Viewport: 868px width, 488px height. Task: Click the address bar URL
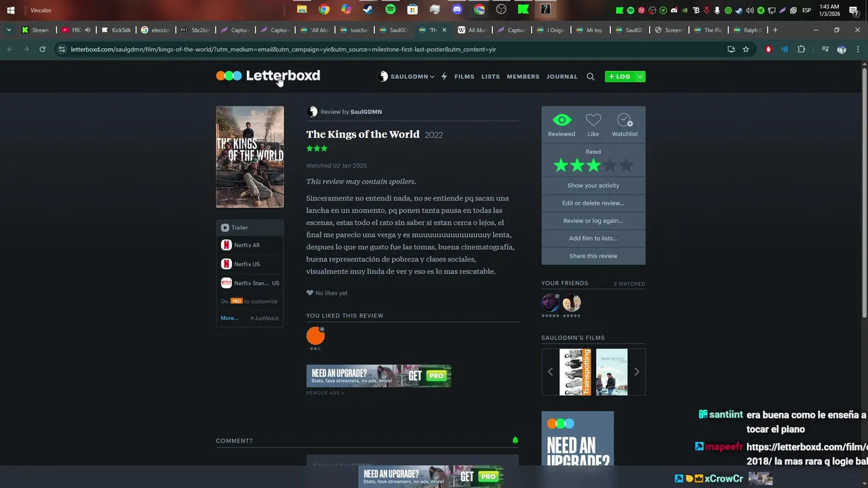click(283, 49)
